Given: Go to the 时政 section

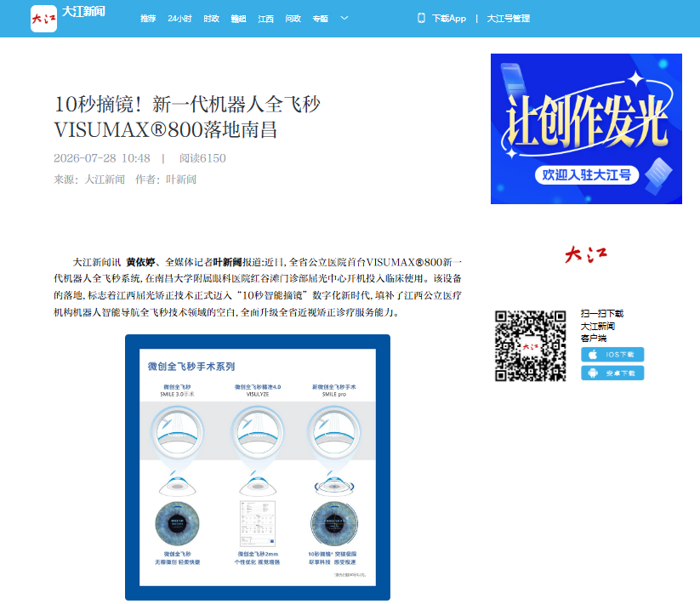Looking at the screenshot, I should 211,19.
